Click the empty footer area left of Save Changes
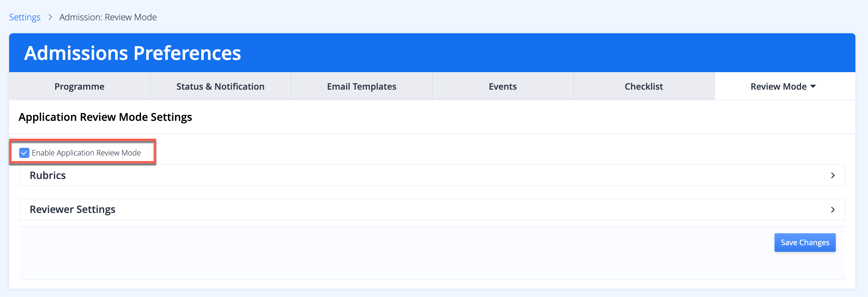 (385, 252)
